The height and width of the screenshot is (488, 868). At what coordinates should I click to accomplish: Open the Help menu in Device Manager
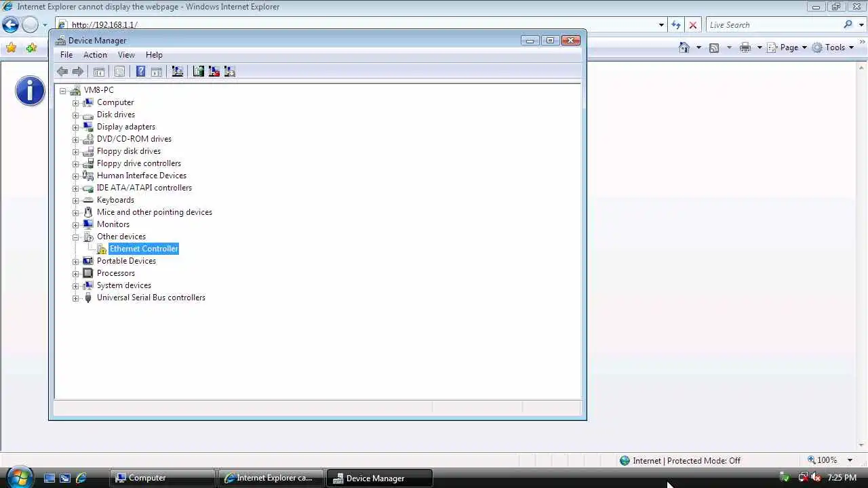pos(154,55)
